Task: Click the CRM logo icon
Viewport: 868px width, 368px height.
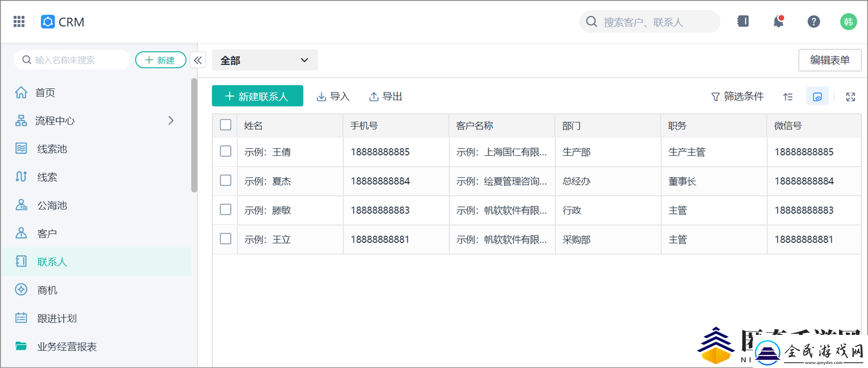Action: [48, 22]
